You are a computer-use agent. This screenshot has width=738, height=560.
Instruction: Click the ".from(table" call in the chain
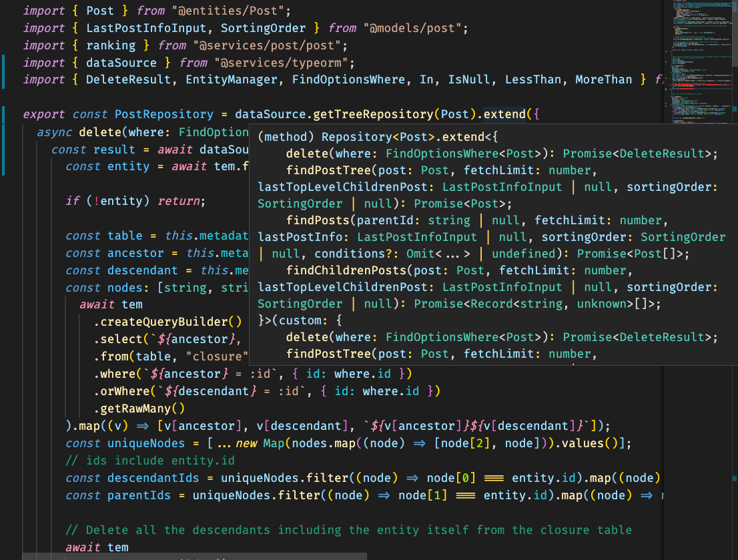[132, 357]
